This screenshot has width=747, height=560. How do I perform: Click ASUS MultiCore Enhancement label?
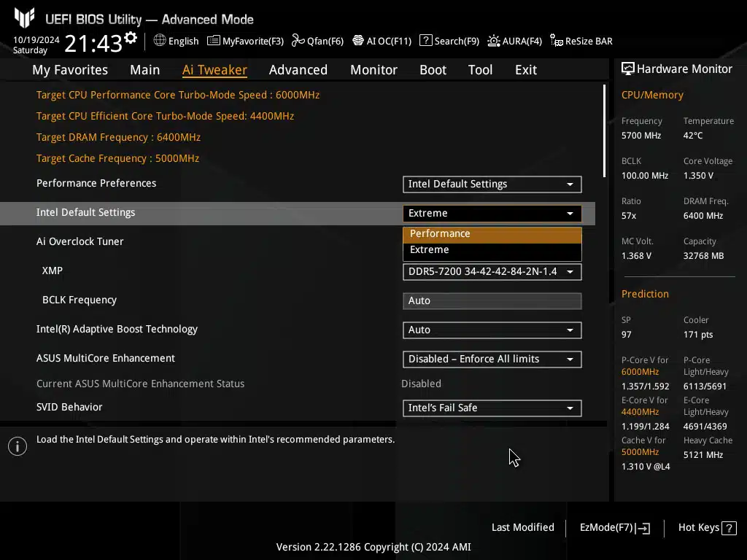point(106,358)
